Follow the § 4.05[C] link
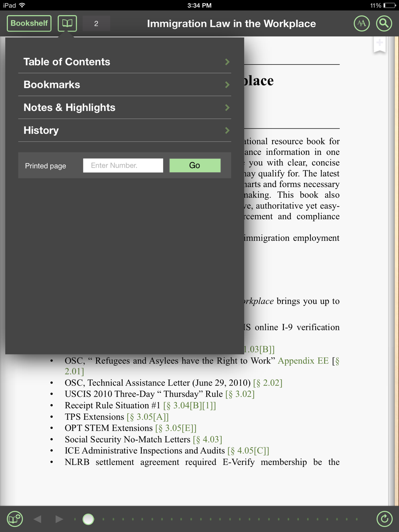The image size is (399, 532). coord(248,451)
